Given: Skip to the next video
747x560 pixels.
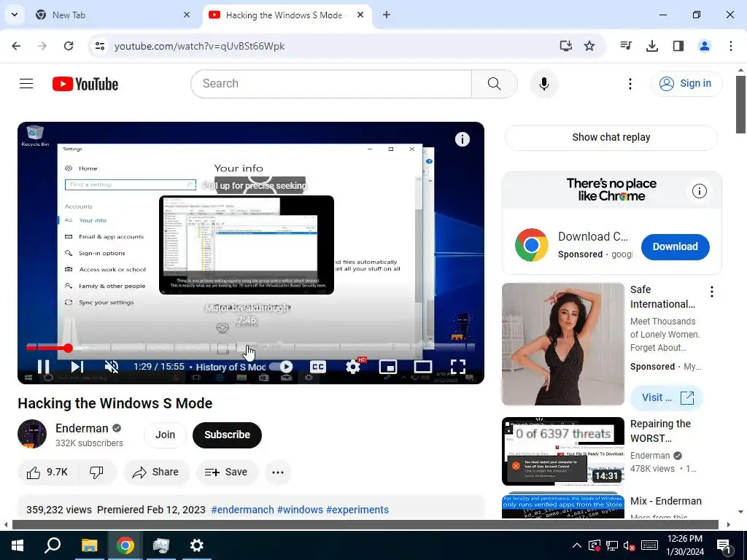Looking at the screenshot, I should click(x=77, y=366).
